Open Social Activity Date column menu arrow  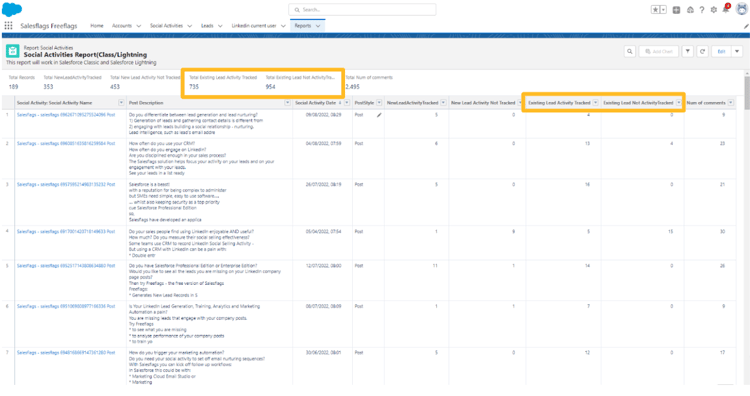pos(347,103)
